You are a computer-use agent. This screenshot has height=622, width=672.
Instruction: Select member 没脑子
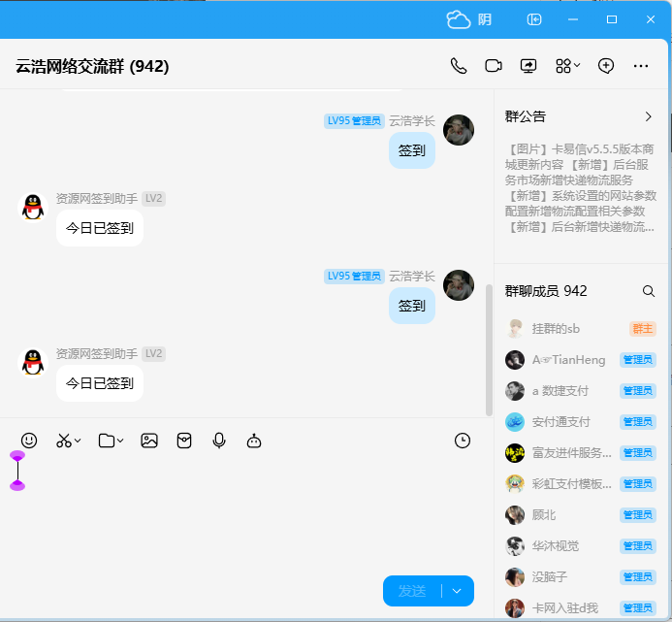click(581, 577)
